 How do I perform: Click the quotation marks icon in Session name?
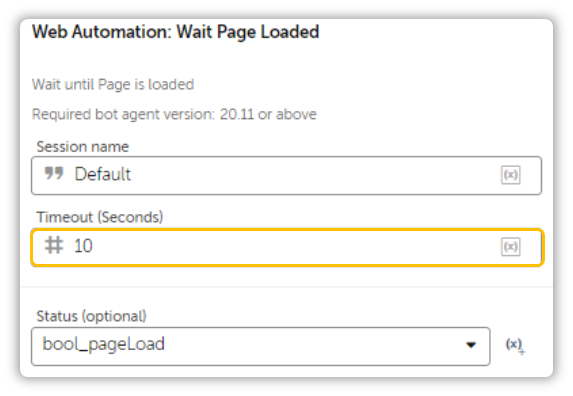[54, 173]
